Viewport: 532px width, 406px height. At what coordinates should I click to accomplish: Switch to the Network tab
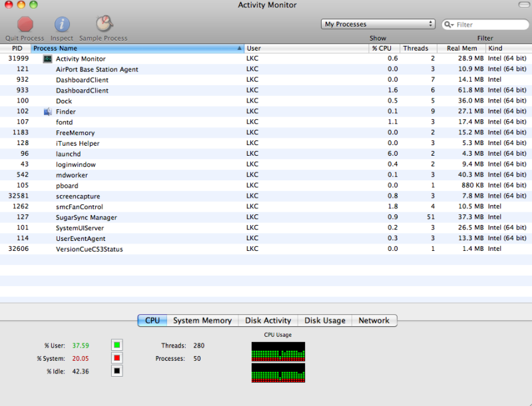point(374,321)
